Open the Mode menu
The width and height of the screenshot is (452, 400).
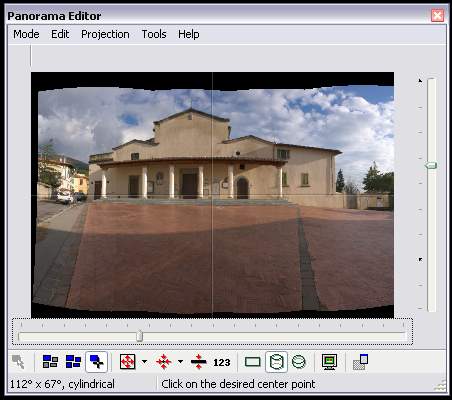coord(26,34)
